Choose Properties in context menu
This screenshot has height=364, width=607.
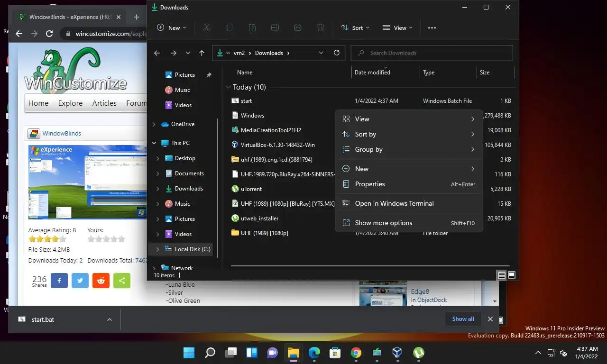point(409,184)
